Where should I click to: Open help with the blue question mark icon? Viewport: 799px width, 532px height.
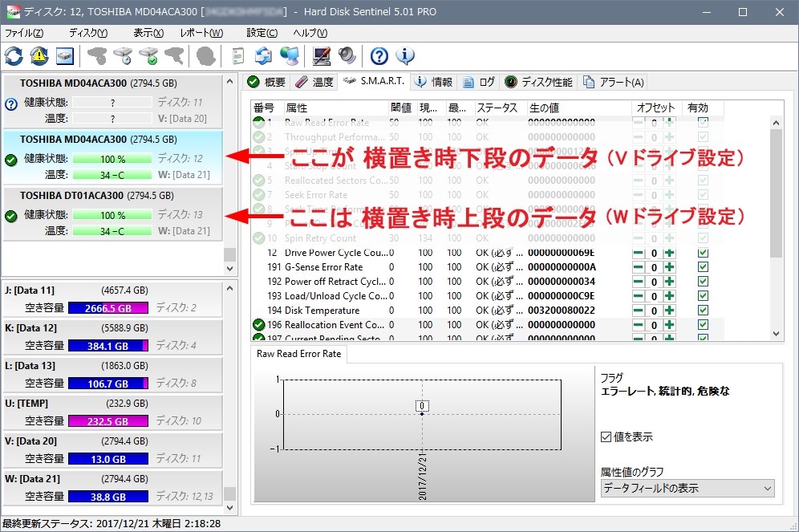(379, 56)
